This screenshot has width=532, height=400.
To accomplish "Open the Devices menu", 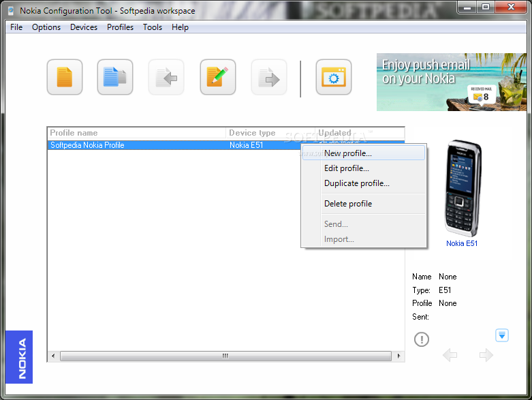I will tap(84, 27).
